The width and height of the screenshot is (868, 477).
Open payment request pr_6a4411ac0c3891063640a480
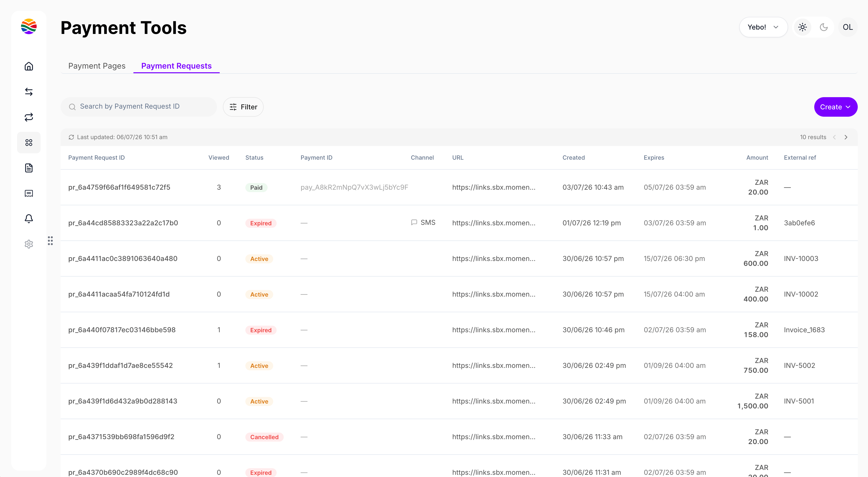[x=123, y=259]
